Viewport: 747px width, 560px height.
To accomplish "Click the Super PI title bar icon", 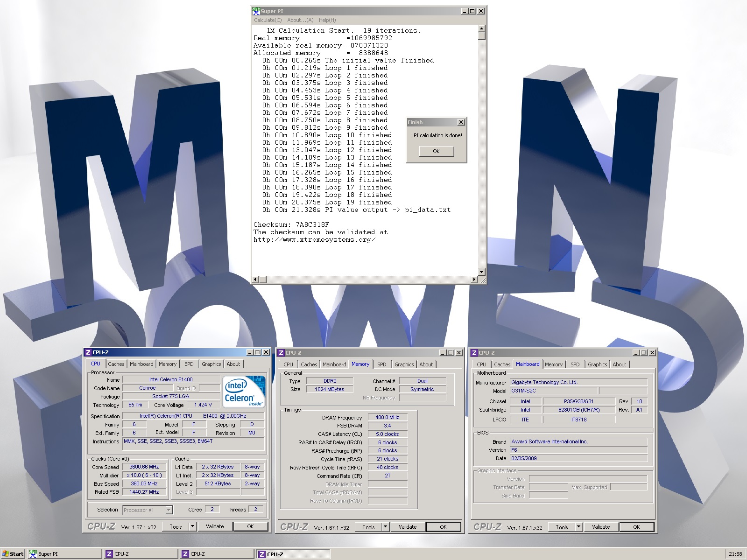I will click(x=256, y=11).
